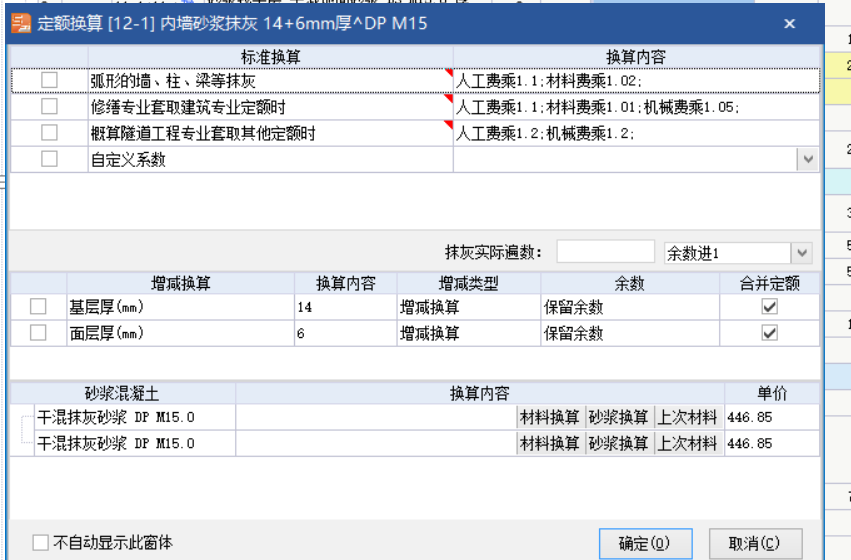Check 概算隧道工程专业套取其他定额时 option
The height and width of the screenshot is (560, 851).
tap(49, 132)
